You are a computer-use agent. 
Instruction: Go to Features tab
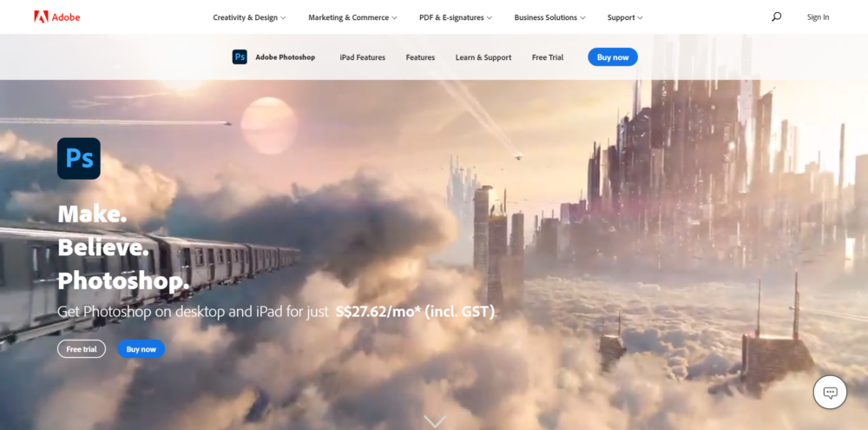click(x=420, y=57)
